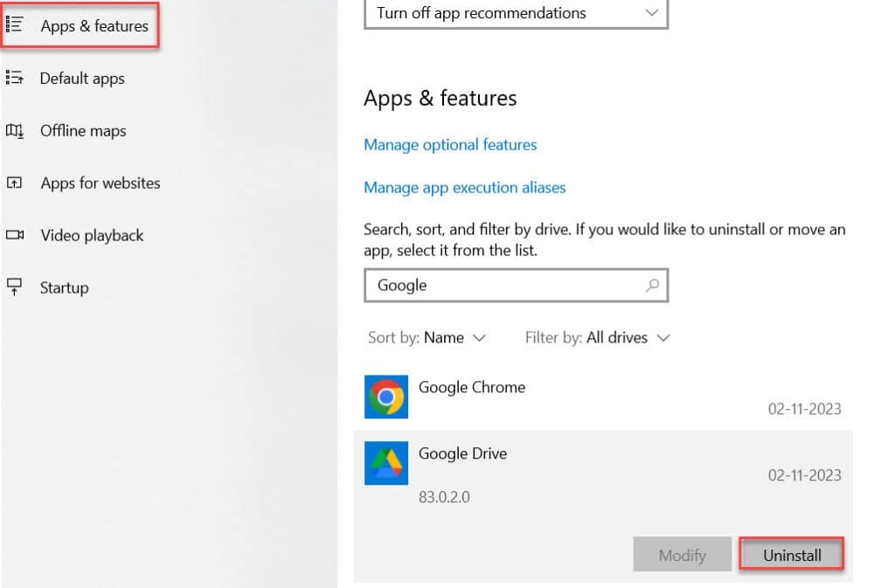Click the Google Drive app icon
The image size is (895, 588).
386,462
